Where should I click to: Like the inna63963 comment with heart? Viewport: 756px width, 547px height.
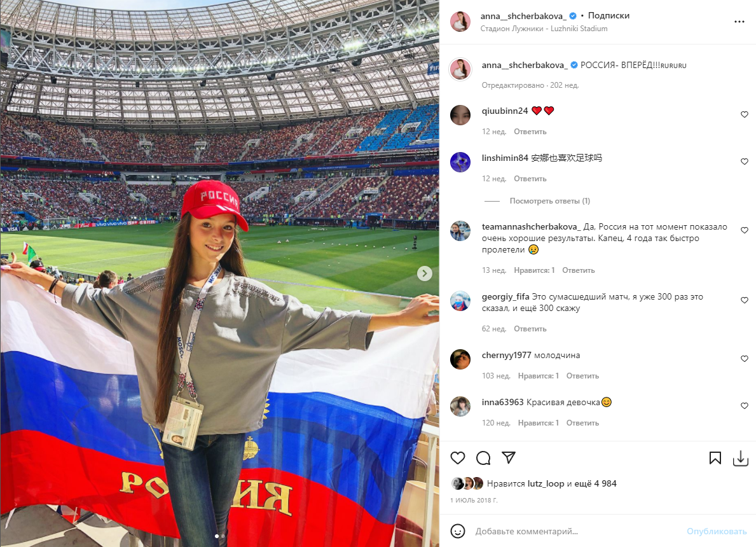(745, 406)
